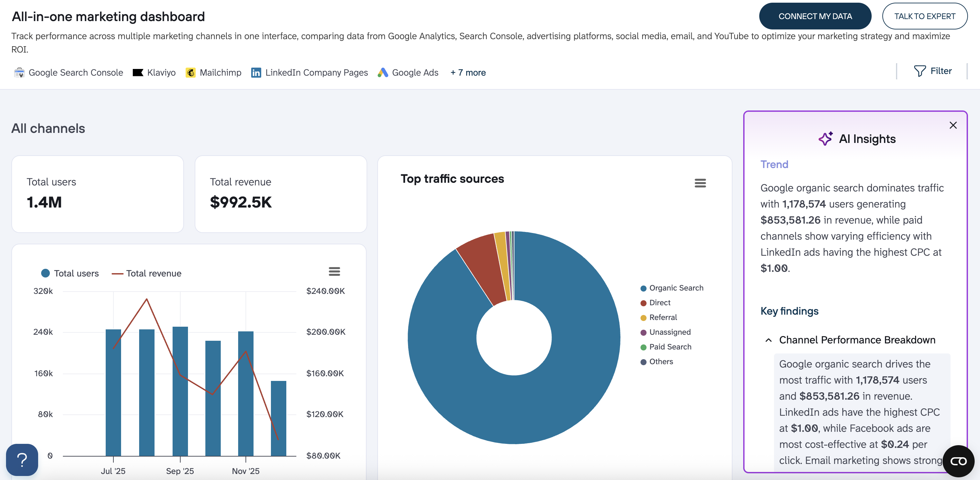Click the CONNECT MY DATA button
Screen dimensions: 980x480
coord(815,16)
